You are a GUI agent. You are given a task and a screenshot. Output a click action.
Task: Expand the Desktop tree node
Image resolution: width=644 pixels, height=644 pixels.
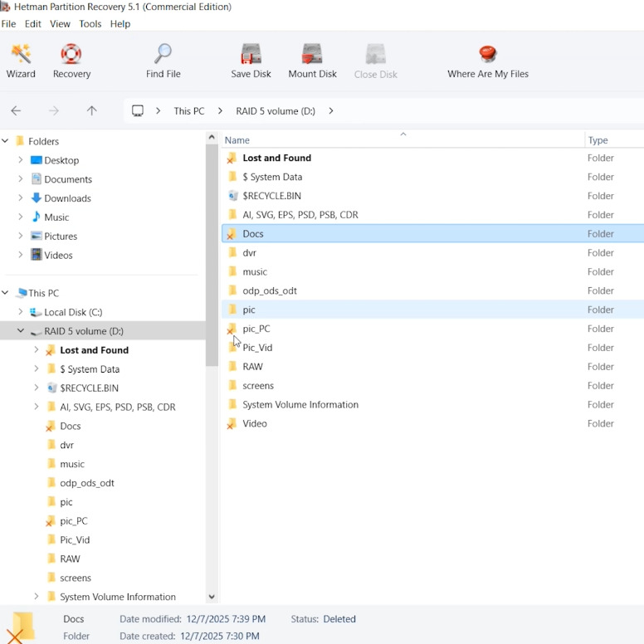click(x=21, y=160)
